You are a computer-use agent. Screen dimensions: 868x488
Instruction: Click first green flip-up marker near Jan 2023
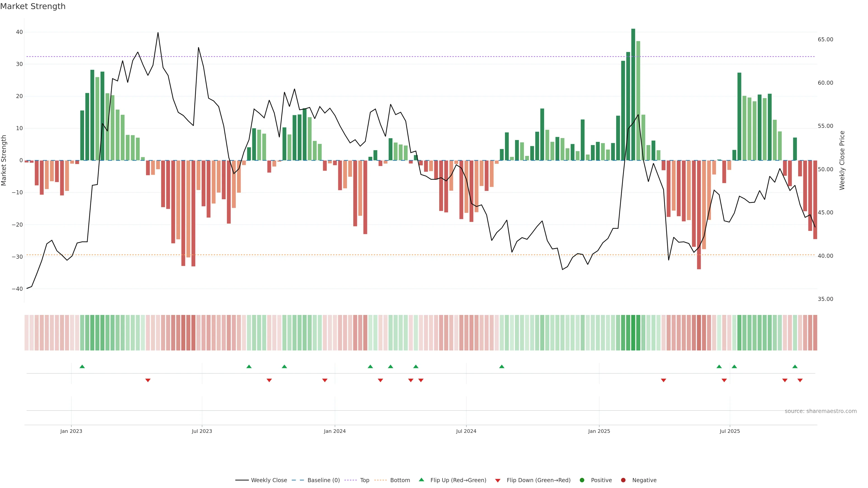[82, 366]
